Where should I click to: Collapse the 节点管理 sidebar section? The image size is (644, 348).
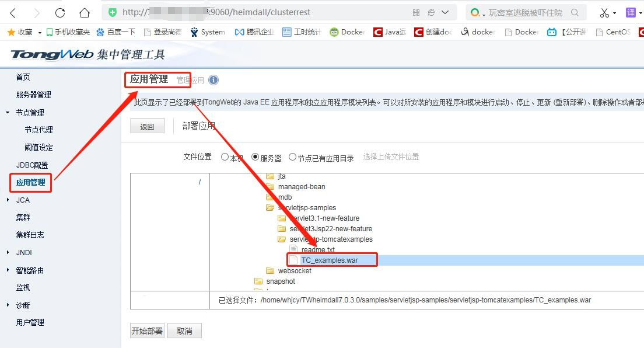tap(8, 112)
